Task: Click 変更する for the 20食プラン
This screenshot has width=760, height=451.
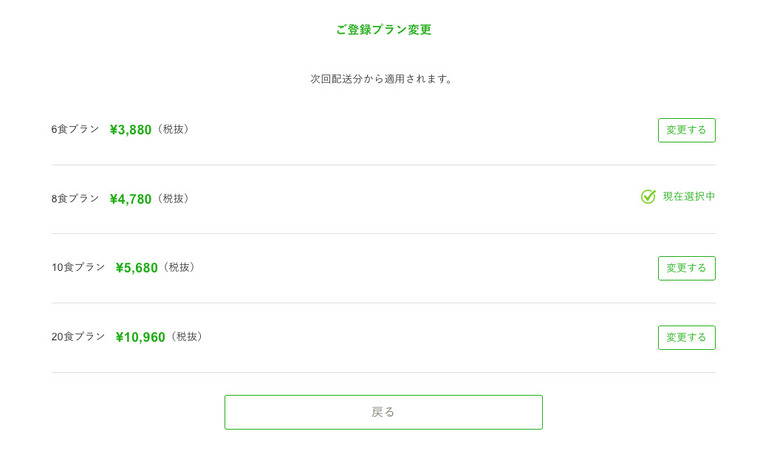Action: coord(686,338)
